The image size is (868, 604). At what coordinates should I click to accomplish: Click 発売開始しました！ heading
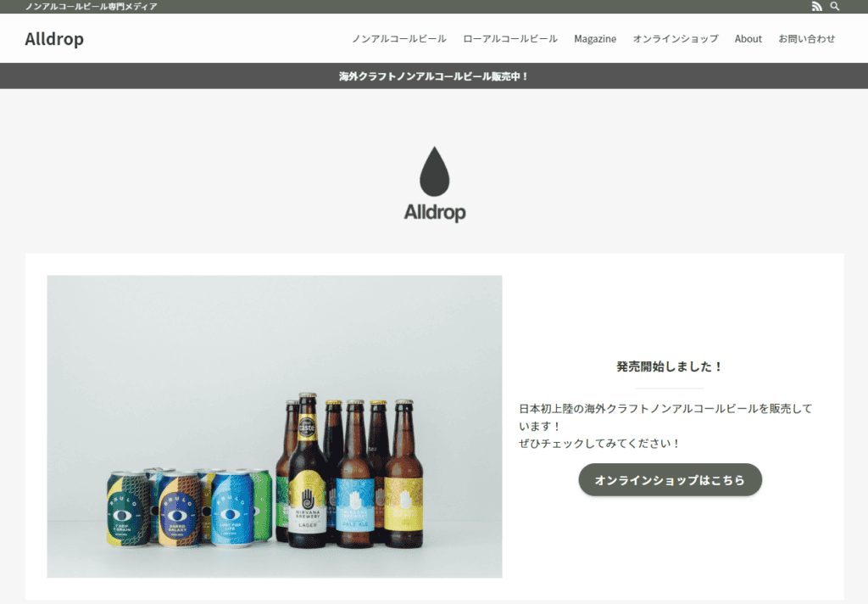(x=670, y=366)
